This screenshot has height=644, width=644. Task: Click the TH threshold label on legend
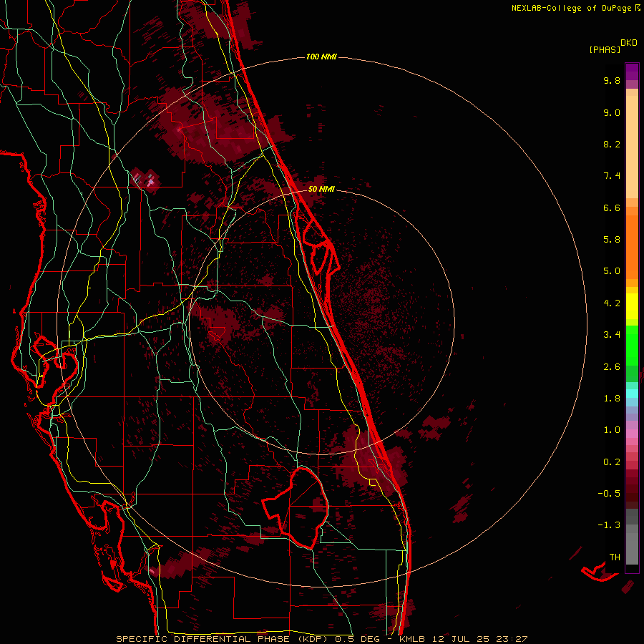point(615,557)
